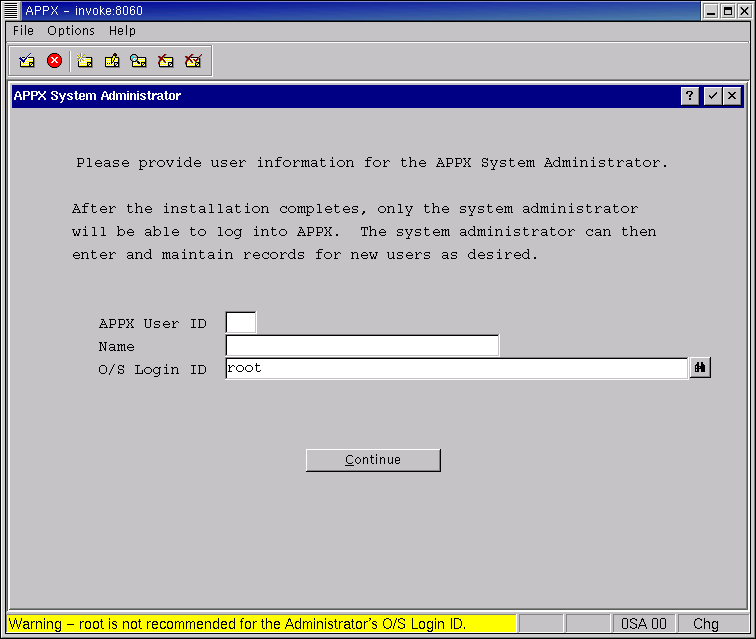This screenshot has height=639, width=756.
Task: Click into the Name input field
Action: [x=362, y=345]
